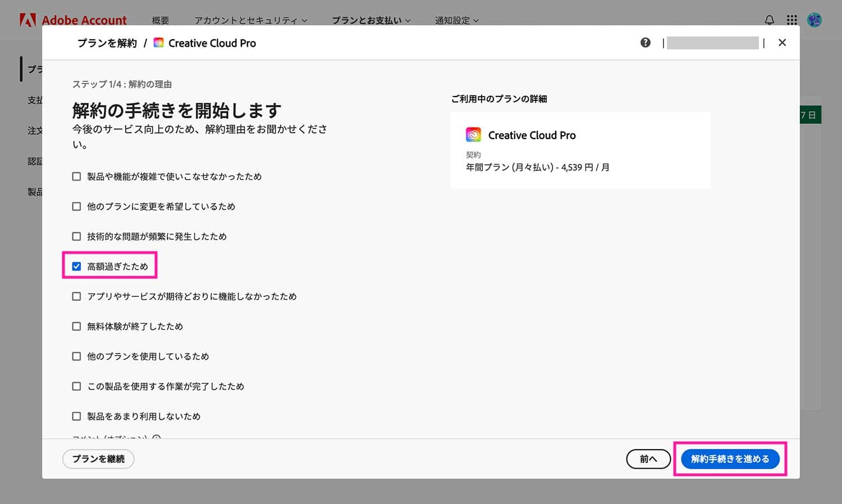
Task: Click the user profile avatar
Action: (814, 20)
